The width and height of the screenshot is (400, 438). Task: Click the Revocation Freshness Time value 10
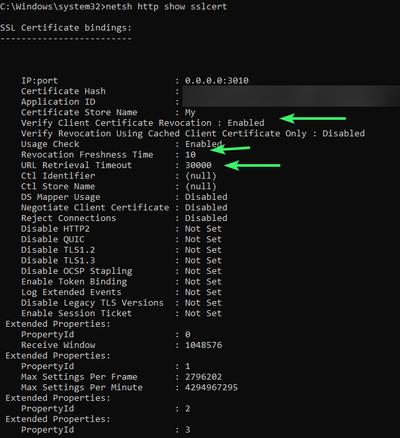coord(190,155)
